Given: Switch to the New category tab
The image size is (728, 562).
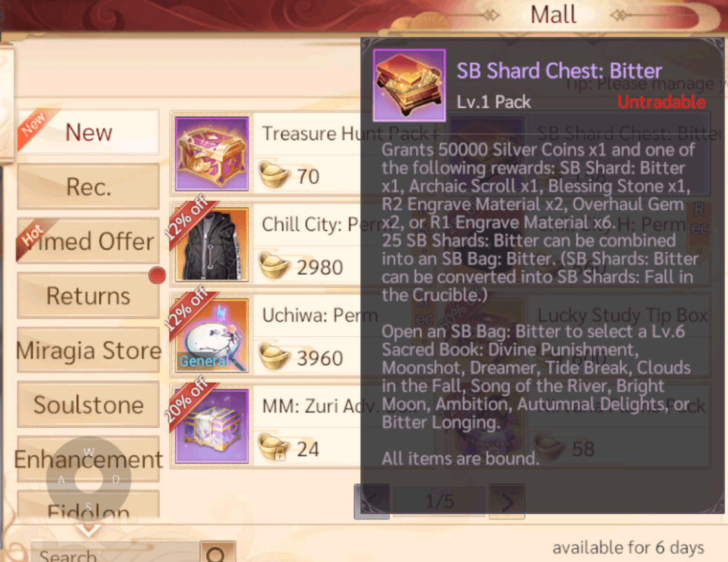Looking at the screenshot, I should click(88, 132).
